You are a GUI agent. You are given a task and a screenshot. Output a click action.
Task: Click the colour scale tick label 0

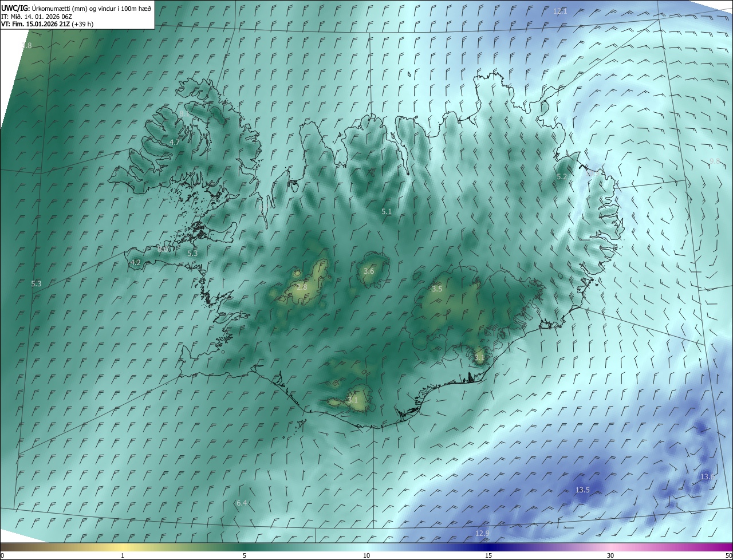(2, 555)
